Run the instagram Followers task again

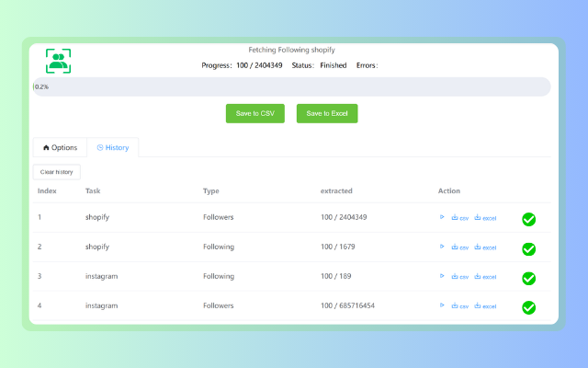(x=442, y=305)
